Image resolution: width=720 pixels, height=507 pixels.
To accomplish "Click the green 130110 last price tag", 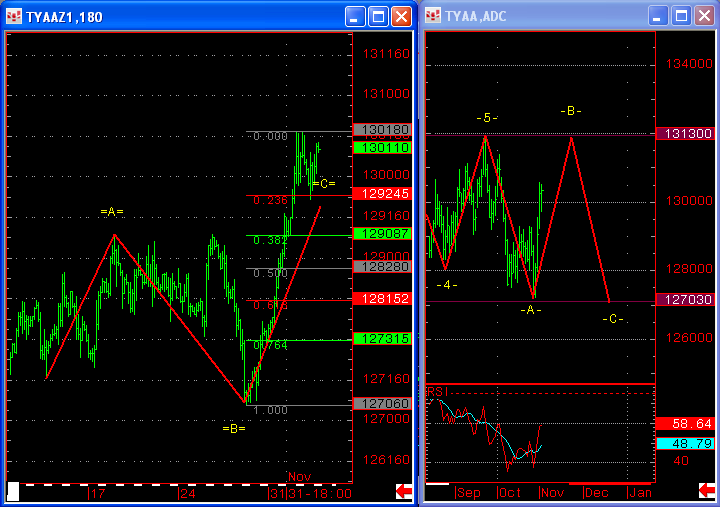I will pos(380,147).
